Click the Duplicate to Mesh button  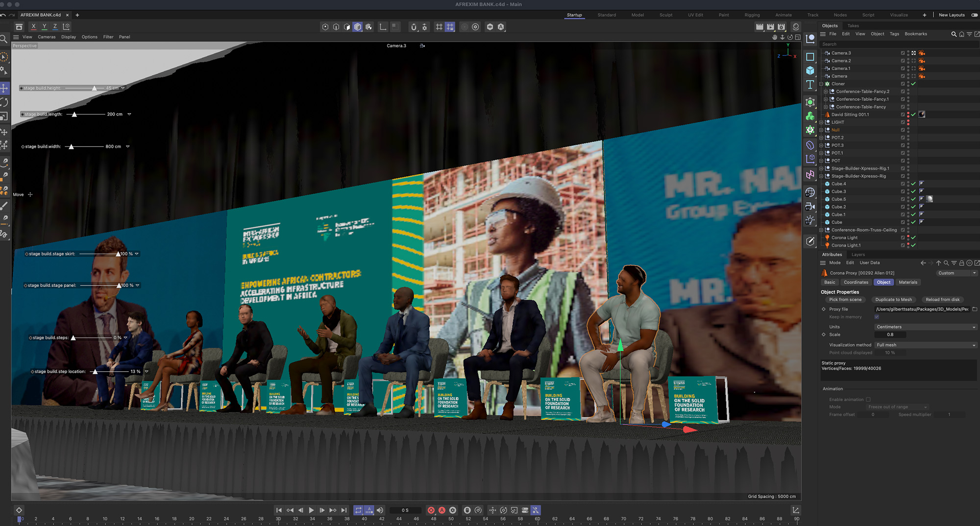(893, 300)
